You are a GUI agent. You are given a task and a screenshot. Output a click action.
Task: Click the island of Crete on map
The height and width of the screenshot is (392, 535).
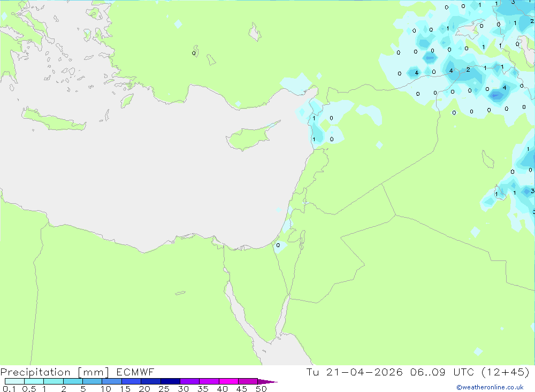(53, 119)
